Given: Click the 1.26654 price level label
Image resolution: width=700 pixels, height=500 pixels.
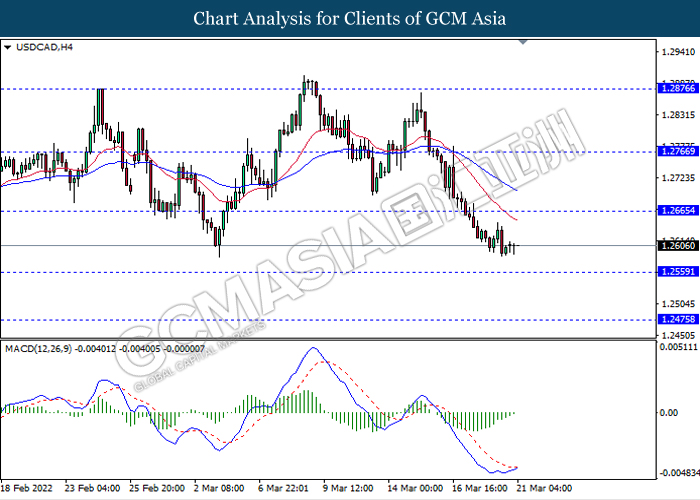Looking at the screenshot, I should point(678,210).
